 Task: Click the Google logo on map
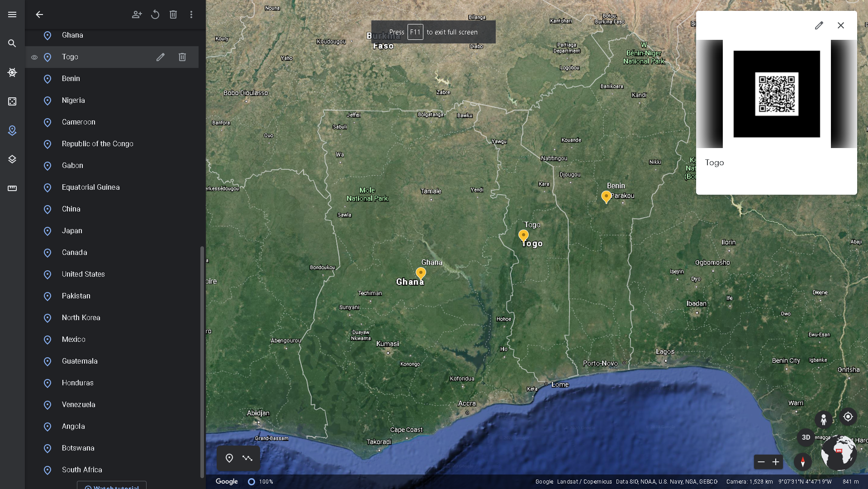coord(227,481)
